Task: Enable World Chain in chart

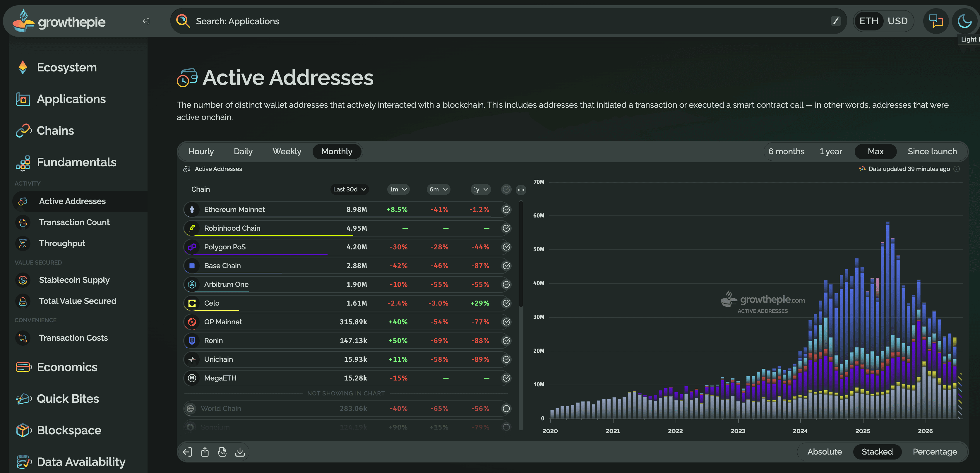Action: [506, 408]
